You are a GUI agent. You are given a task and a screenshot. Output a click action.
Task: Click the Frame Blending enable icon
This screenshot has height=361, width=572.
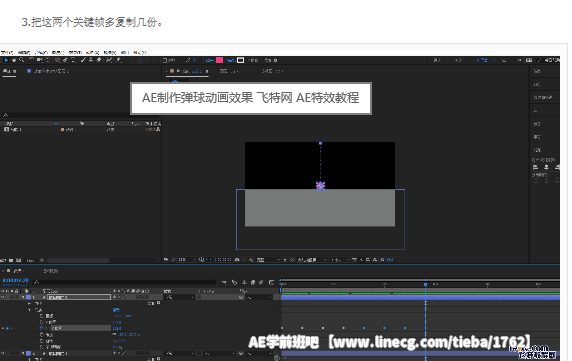point(253,282)
